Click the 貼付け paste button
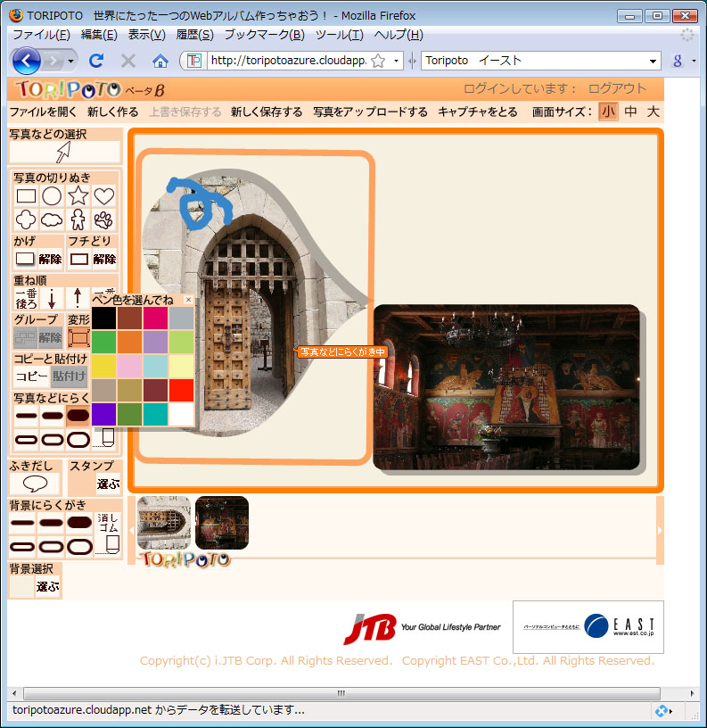This screenshot has width=707, height=728. pyautogui.click(x=70, y=376)
